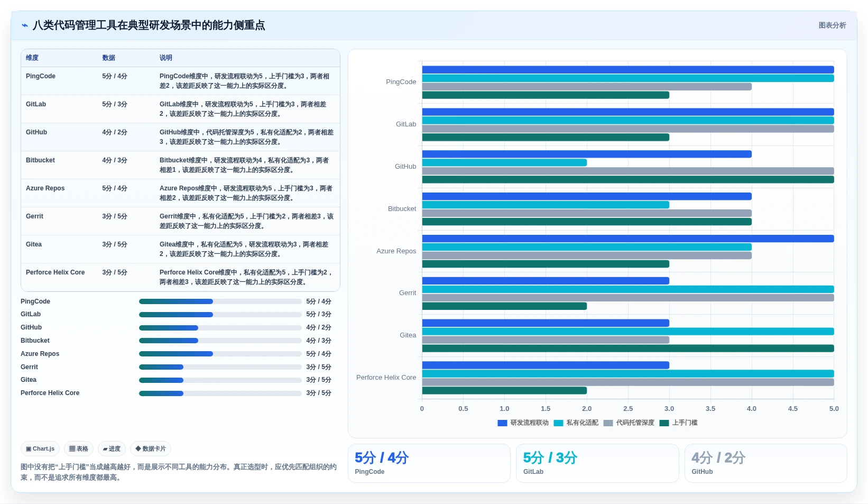
Task: Click the GitHub progress bar
Action: click(x=220, y=328)
